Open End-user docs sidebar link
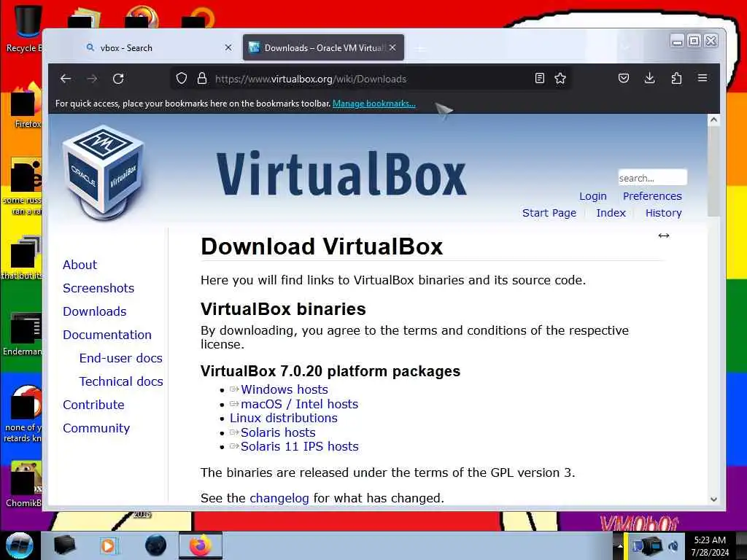The width and height of the screenshot is (747, 560). (x=121, y=358)
